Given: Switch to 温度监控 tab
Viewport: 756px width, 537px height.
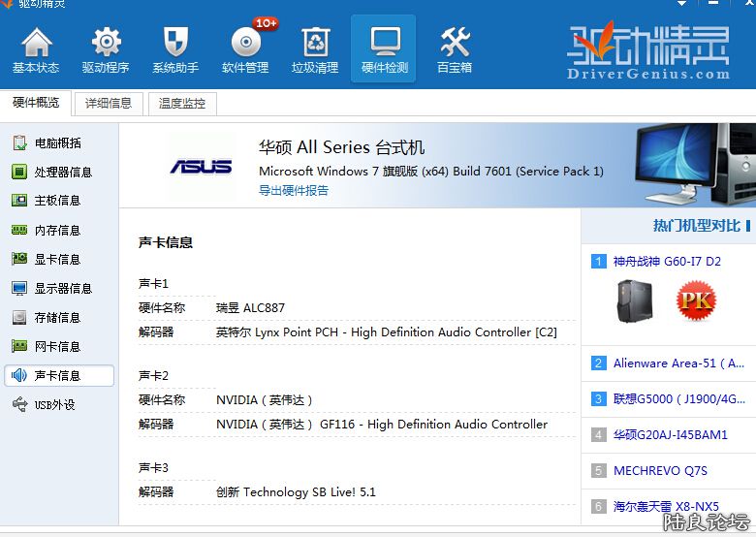Looking at the screenshot, I should pos(181,104).
